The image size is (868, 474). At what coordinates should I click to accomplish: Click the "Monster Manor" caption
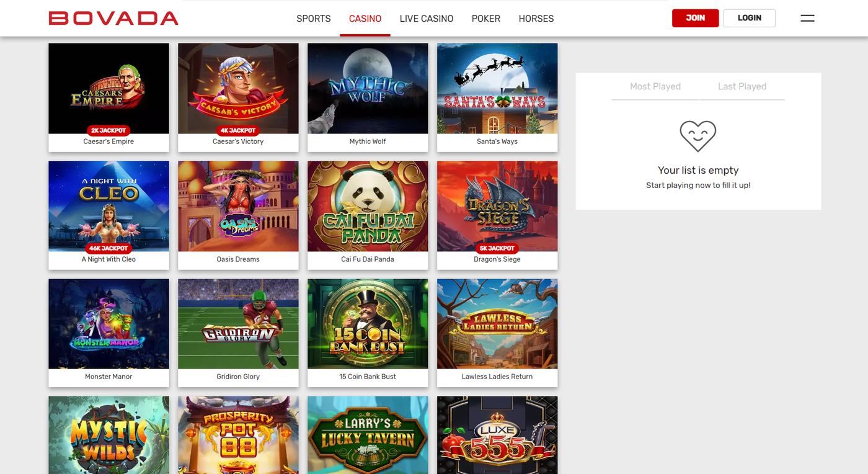click(x=108, y=377)
